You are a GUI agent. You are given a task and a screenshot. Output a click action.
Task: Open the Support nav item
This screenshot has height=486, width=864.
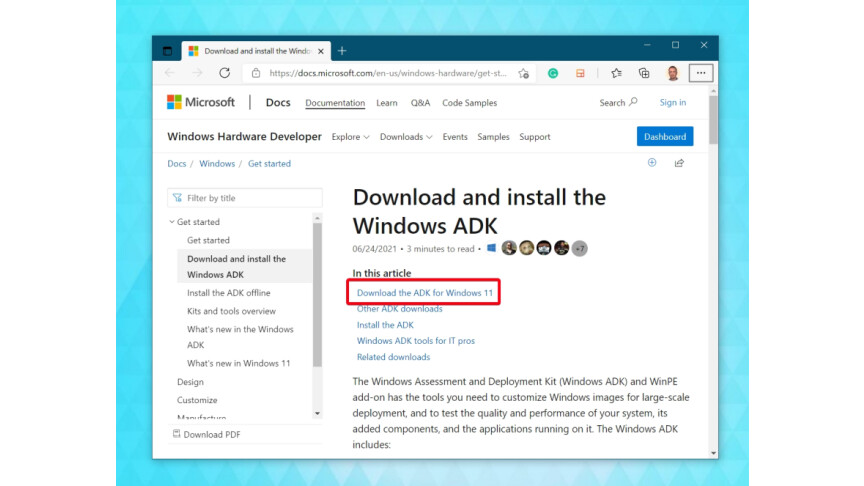pos(534,137)
